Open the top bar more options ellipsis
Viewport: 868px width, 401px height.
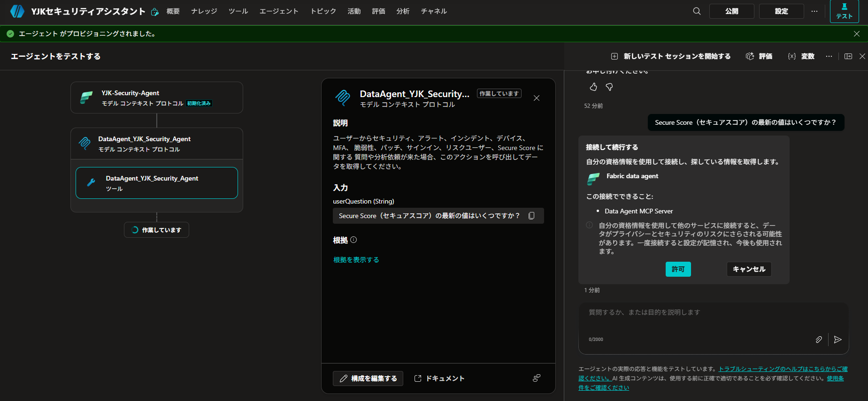[x=814, y=11]
